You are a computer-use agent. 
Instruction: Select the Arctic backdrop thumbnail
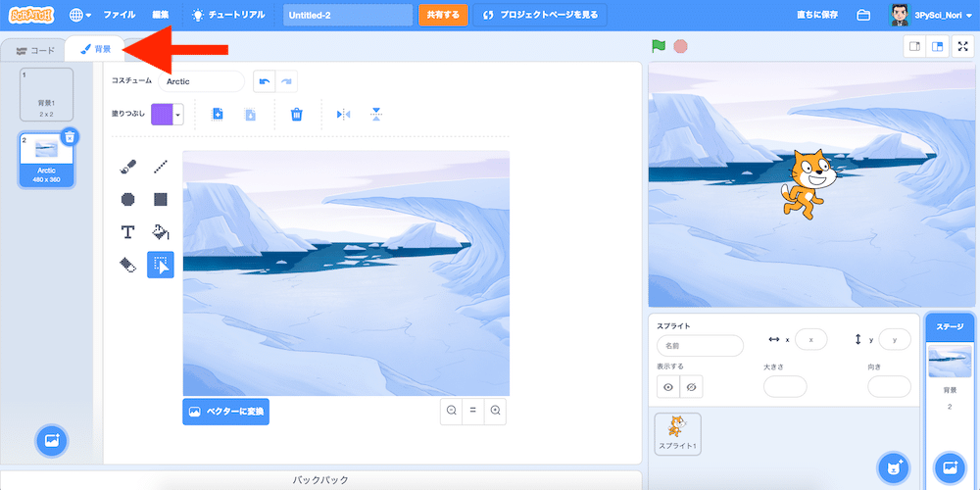point(46,160)
